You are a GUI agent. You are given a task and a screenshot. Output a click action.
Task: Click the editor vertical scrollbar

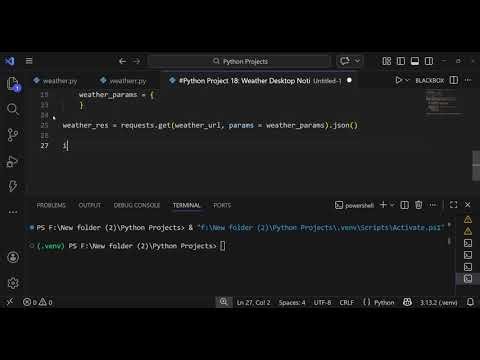[x=476, y=166]
